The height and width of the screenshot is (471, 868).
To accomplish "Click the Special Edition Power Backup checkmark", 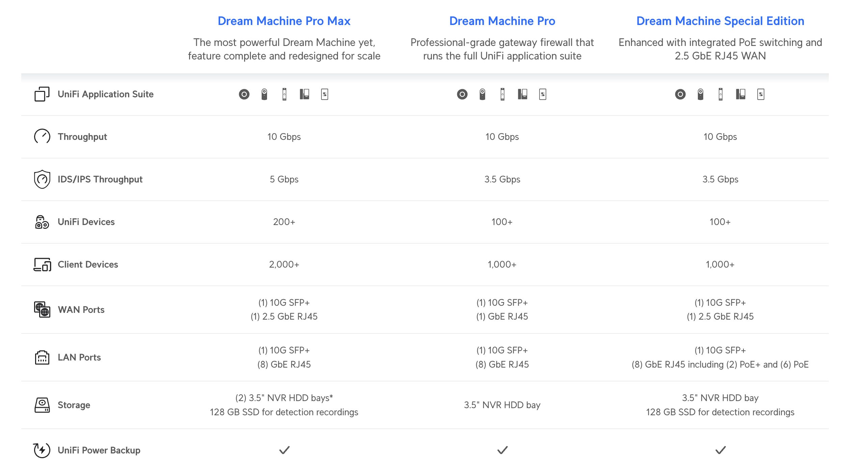I will tap(720, 450).
